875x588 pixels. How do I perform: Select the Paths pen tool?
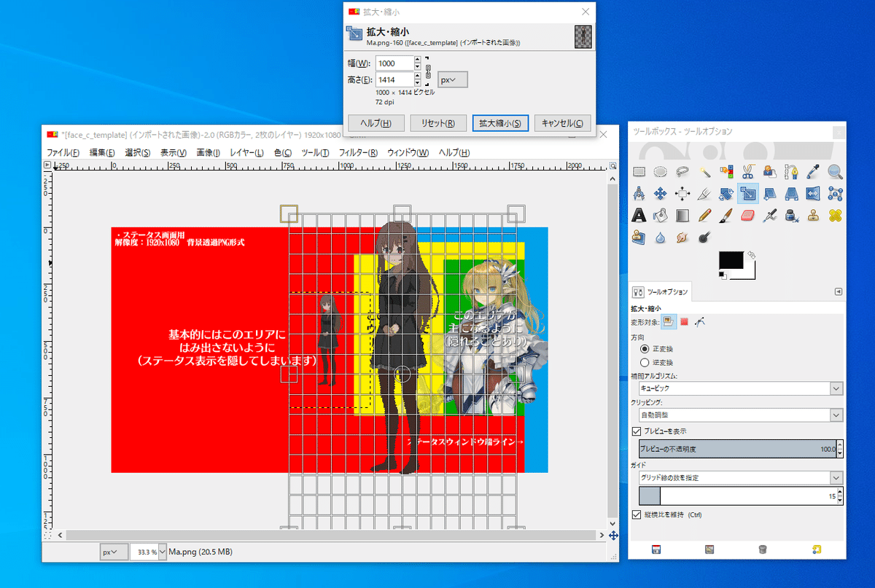tap(792, 172)
